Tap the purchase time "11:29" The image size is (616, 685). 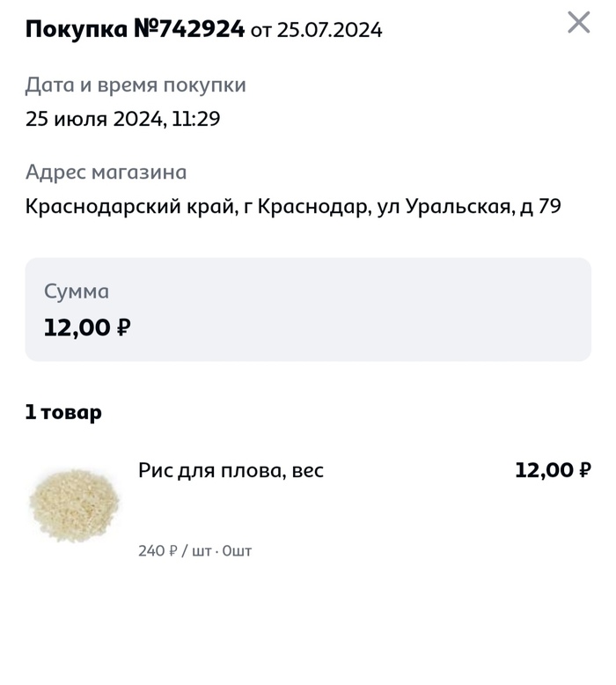[195, 120]
